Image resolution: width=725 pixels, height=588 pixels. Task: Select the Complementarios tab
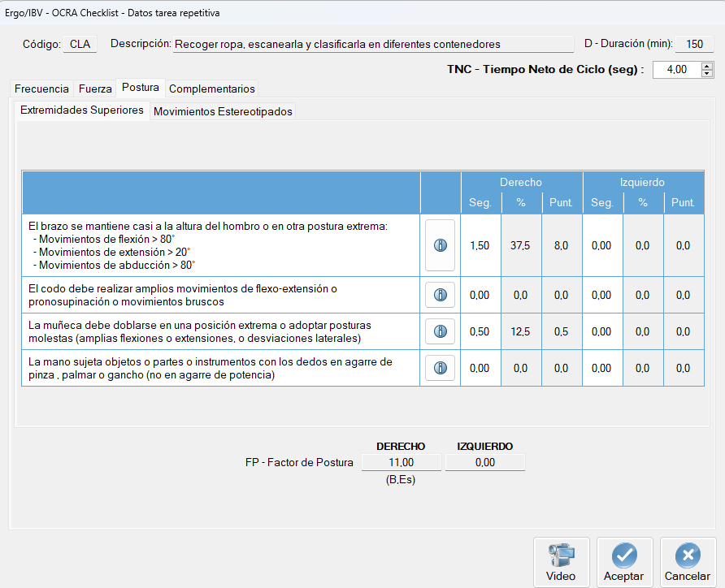point(213,89)
